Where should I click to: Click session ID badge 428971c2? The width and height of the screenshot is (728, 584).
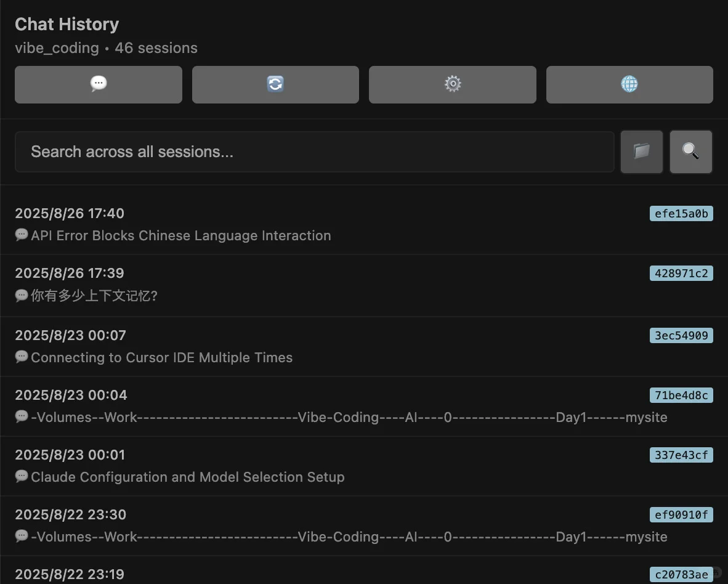coord(681,273)
